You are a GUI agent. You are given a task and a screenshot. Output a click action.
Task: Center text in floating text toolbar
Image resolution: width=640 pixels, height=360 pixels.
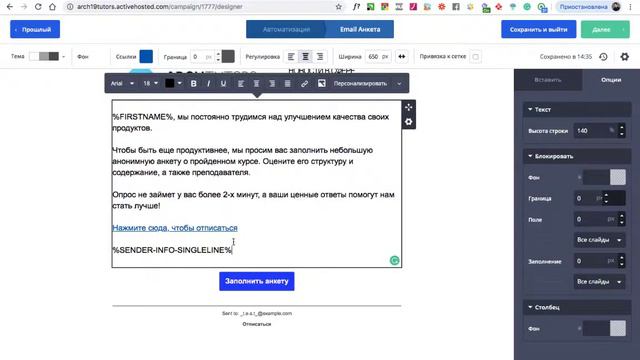click(256, 84)
